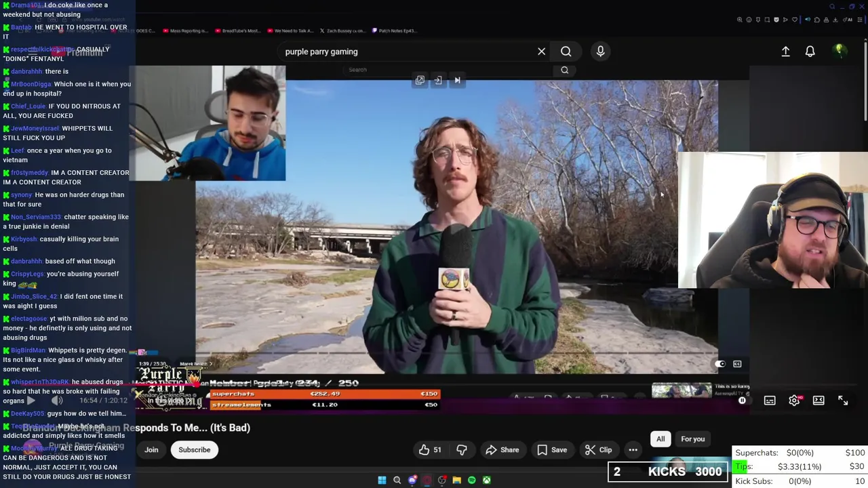The width and height of the screenshot is (868, 488).
Task: Clear the YouTube search box with X
Action: pyautogui.click(x=541, y=52)
